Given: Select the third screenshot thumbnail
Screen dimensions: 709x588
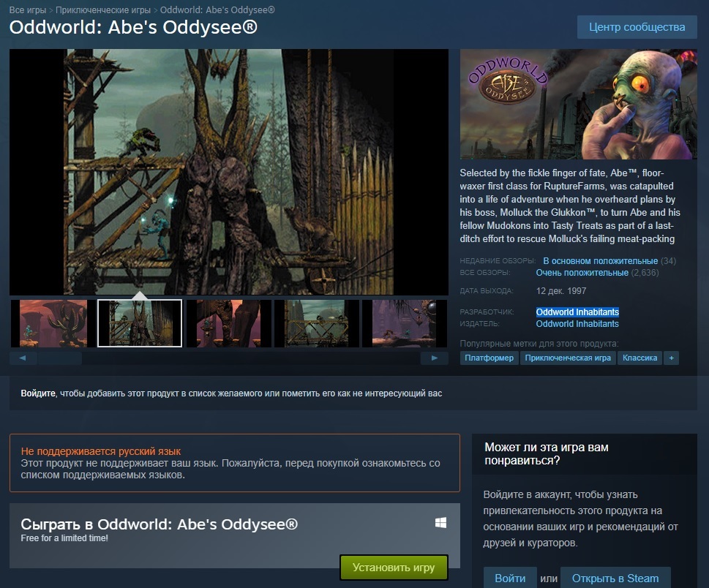Looking at the screenshot, I should [x=229, y=323].
